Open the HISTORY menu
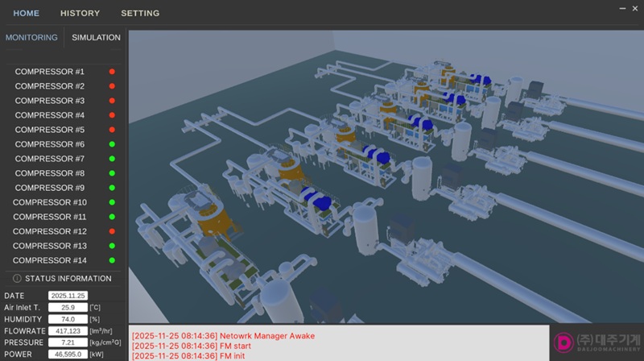This screenshot has height=361, width=644. point(80,14)
